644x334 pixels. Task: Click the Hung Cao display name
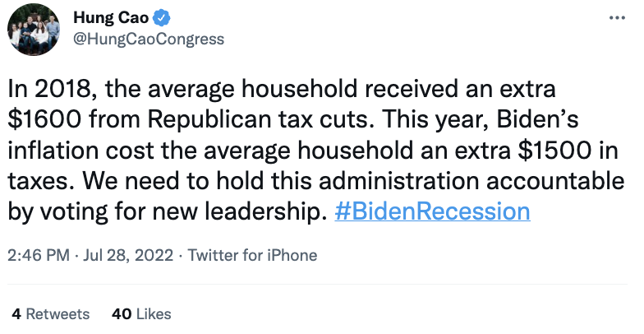pos(111,18)
